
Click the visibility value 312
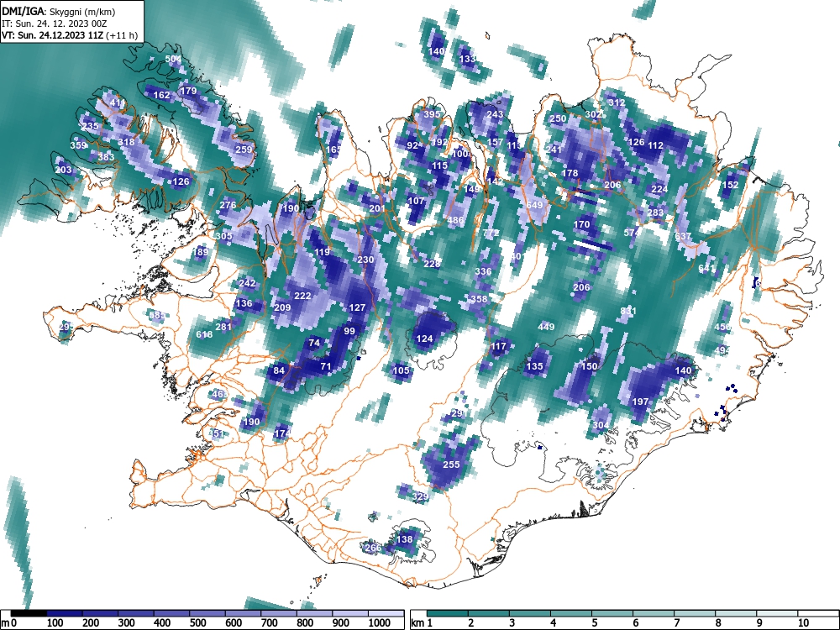617,102
